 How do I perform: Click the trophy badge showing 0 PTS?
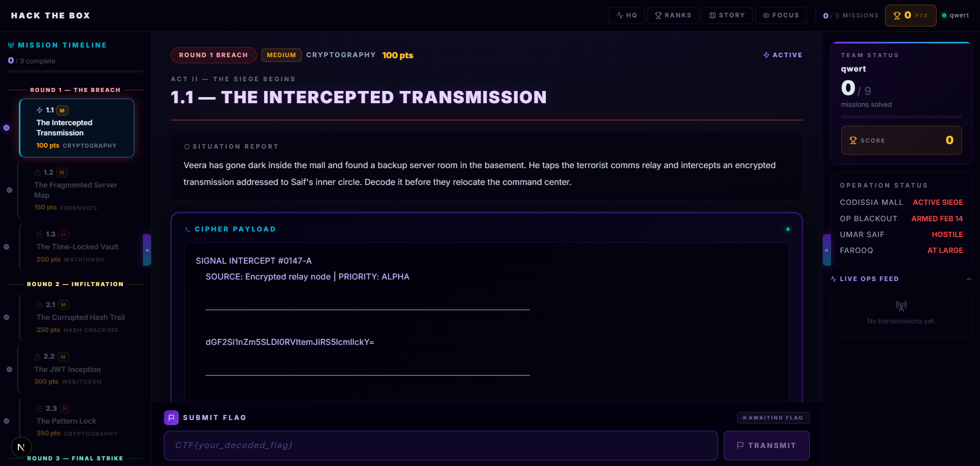pyautogui.click(x=910, y=15)
